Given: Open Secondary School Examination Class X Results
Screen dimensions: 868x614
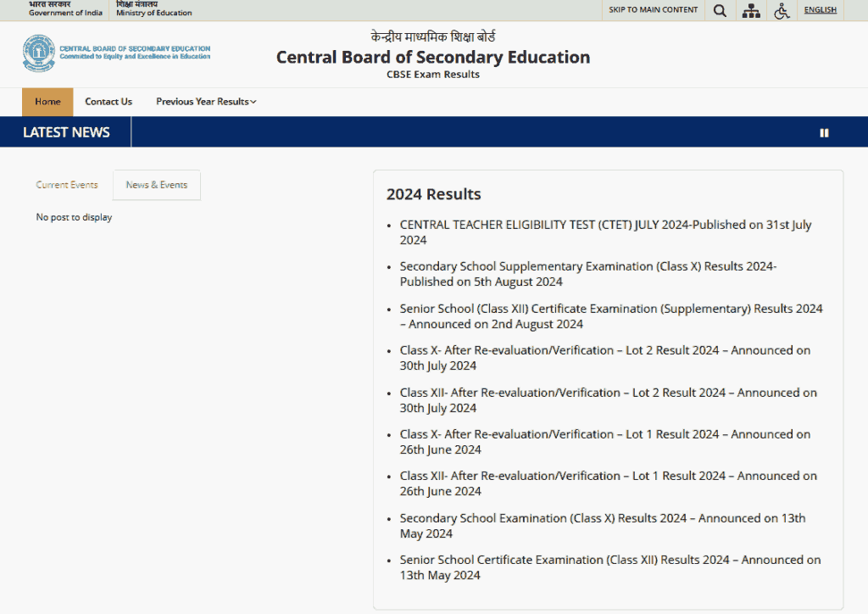Looking at the screenshot, I should (603, 526).
